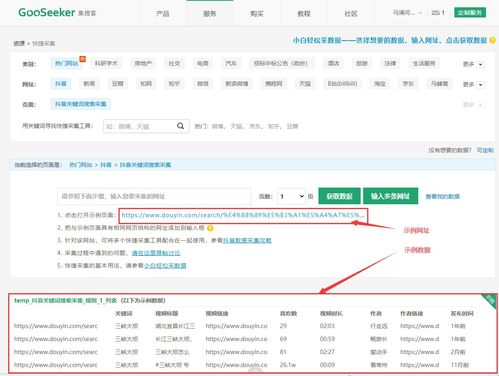Click the yellow help icon beside the blue headline
Screen dimensions: 499x376
[492, 40]
